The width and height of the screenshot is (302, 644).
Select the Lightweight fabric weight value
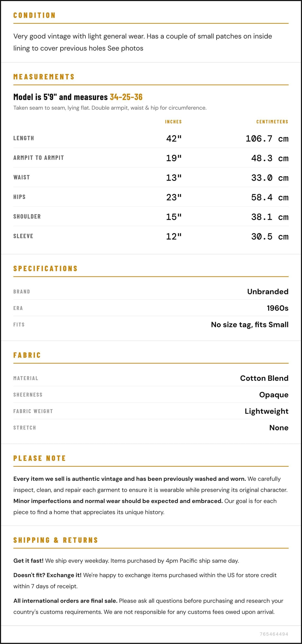(266, 411)
